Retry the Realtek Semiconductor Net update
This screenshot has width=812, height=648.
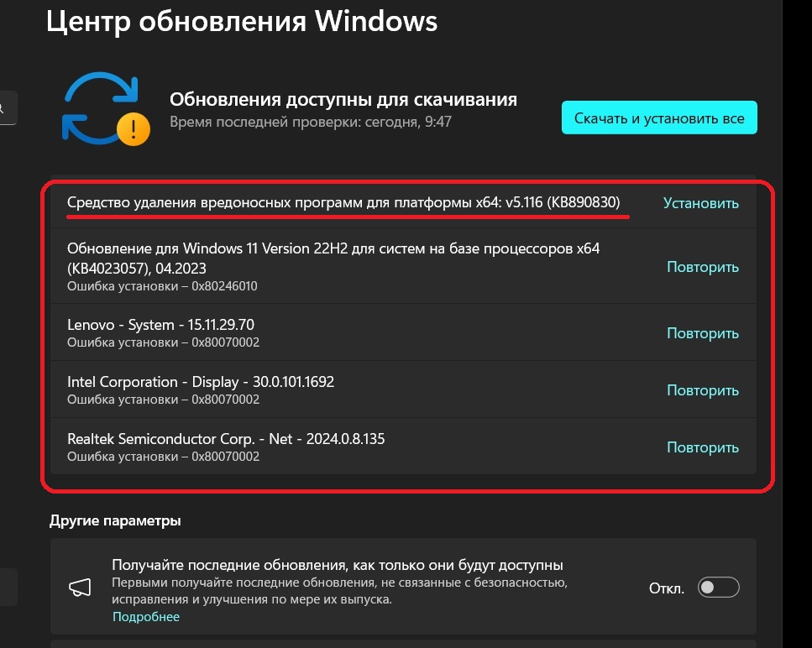click(x=702, y=447)
